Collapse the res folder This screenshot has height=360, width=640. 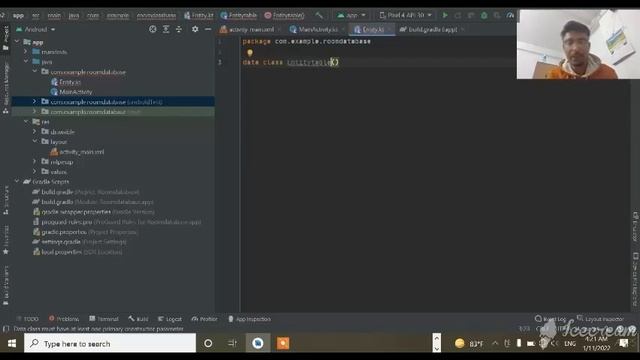pos(26,121)
